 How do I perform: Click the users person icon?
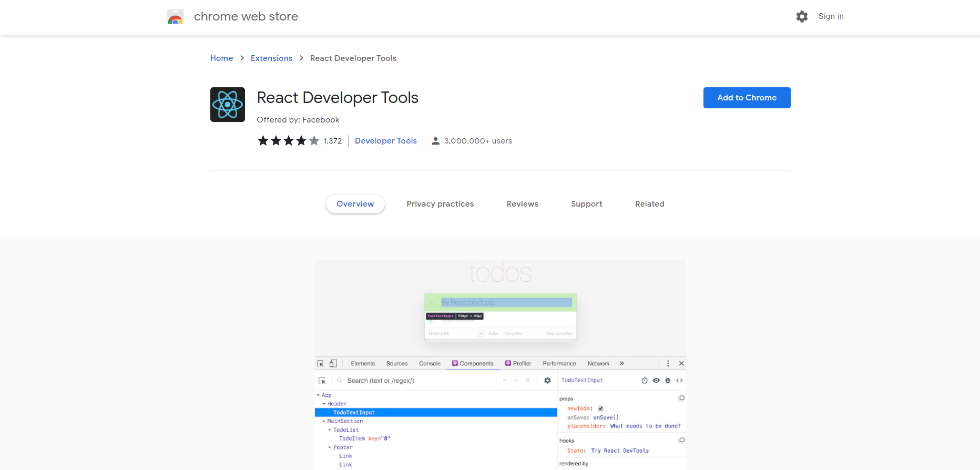coord(435,141)
